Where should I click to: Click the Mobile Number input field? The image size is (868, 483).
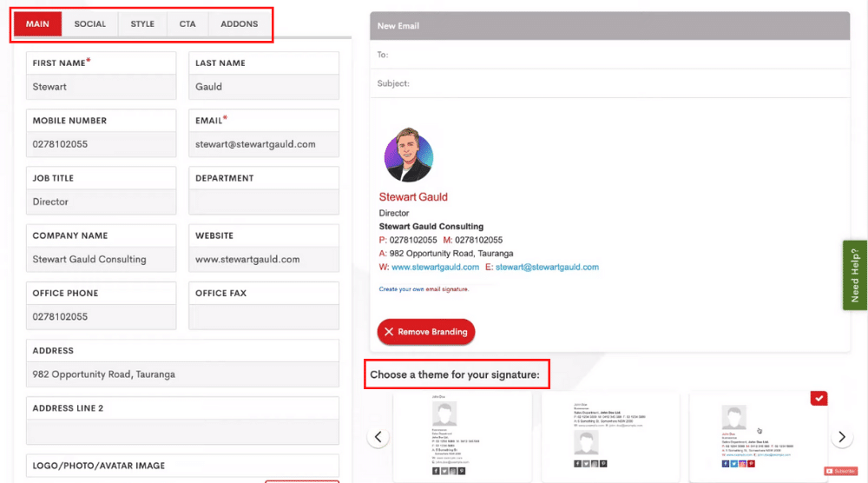pyautogui.click(x=102, y=144)
